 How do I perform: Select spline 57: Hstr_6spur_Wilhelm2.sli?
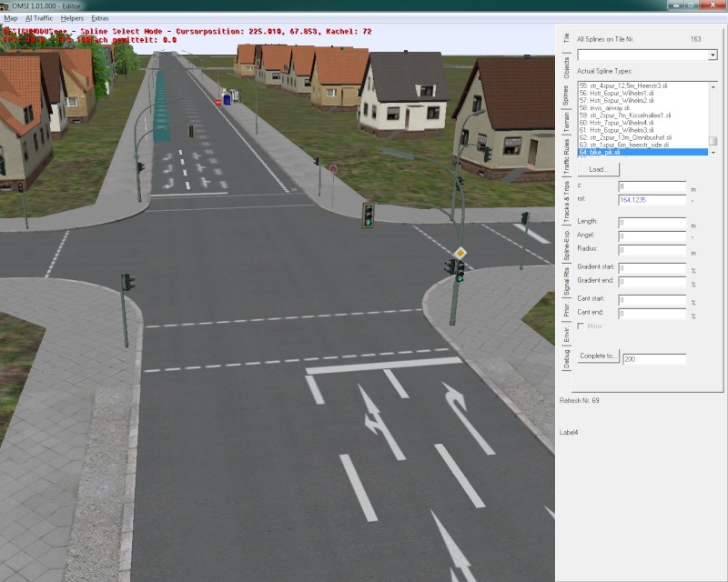643,100
